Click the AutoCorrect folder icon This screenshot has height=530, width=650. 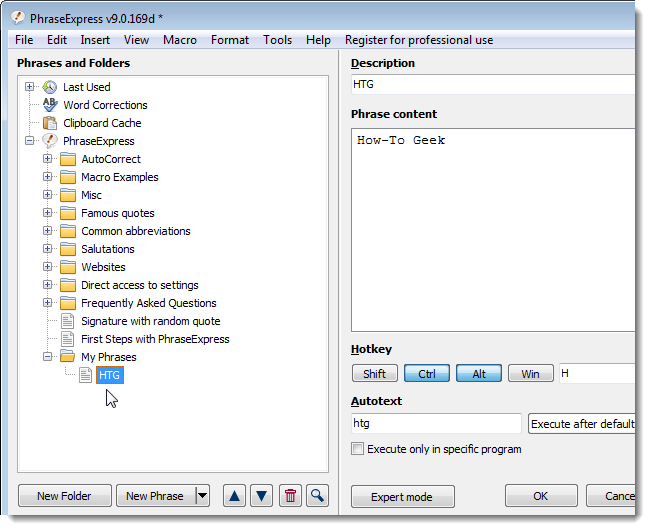coord(68,159)
